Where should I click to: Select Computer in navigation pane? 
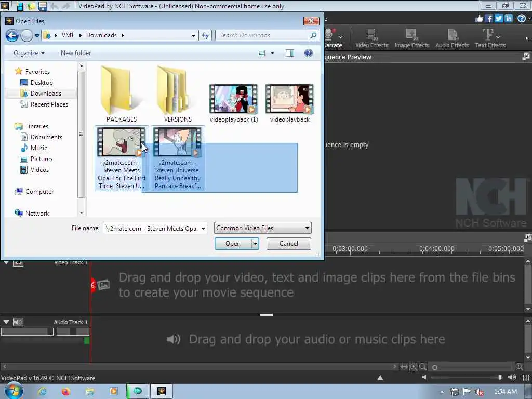pos(39,192)
